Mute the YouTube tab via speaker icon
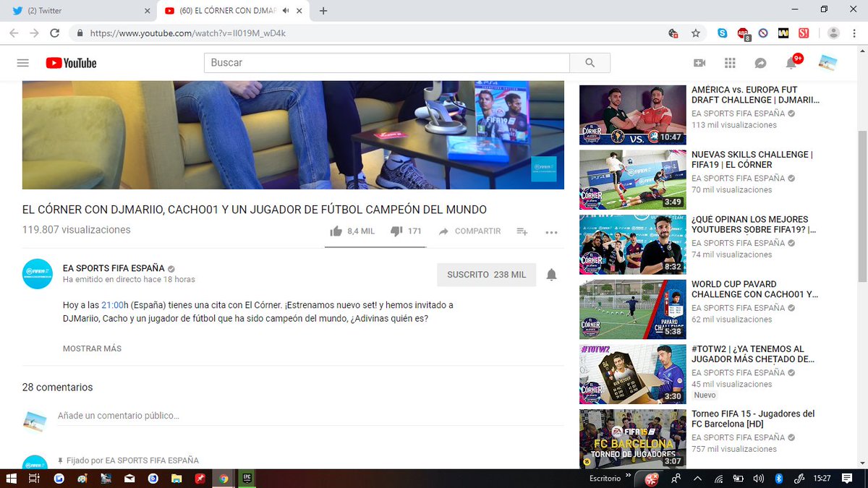This screenshot has height=488, width=868. point(286,11)
